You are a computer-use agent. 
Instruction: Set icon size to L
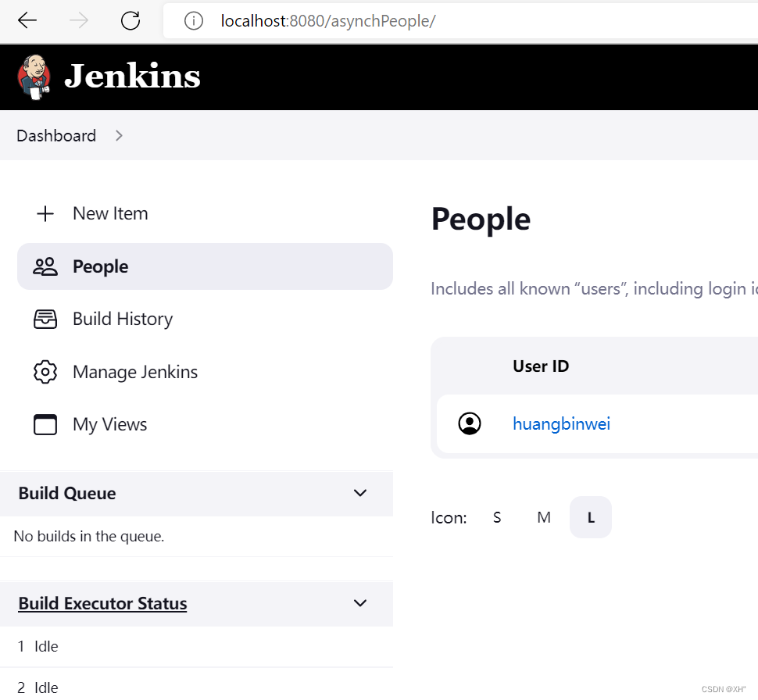click(x=591, y=517)
